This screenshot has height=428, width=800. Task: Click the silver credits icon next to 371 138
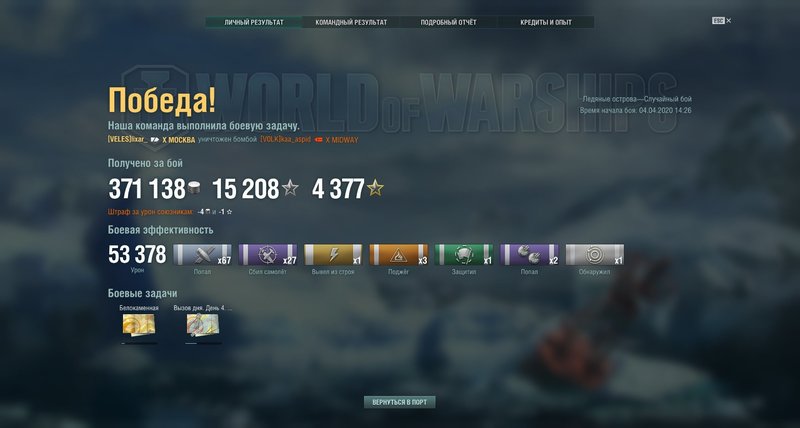coord(194,189)
